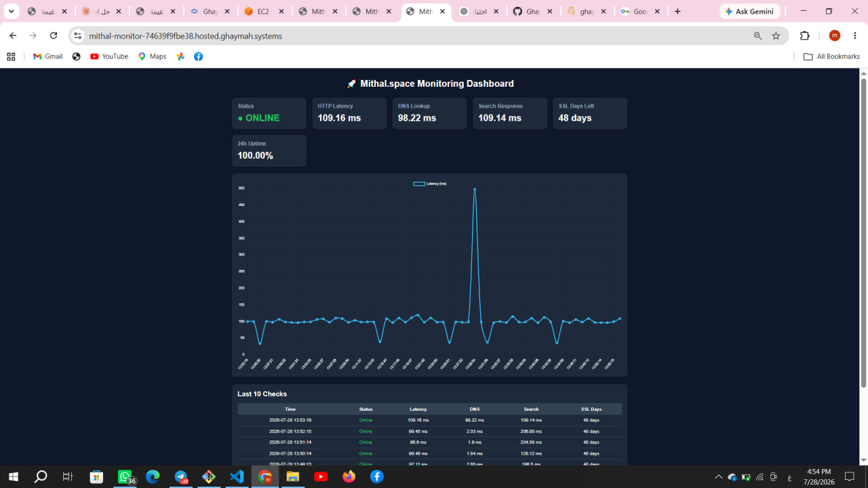Click the SSL Days Left card
The height and width of the screenshot is (488, 868).
pyautogui.click(x=590, y=113)
